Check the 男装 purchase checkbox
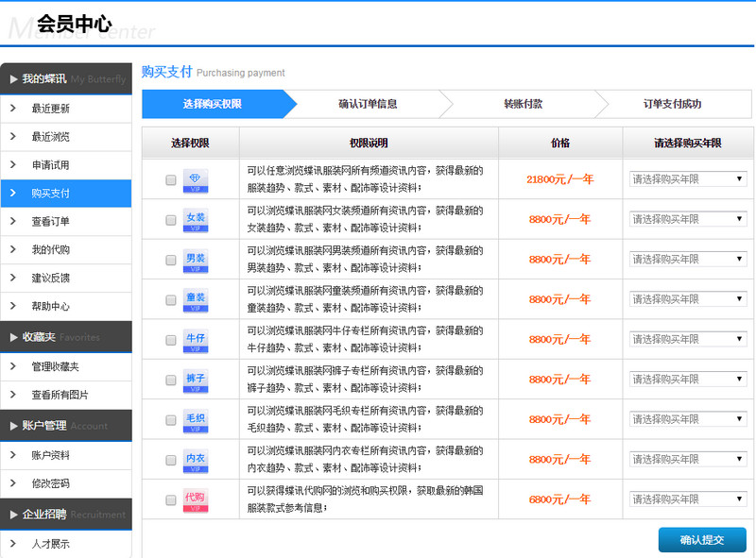Viewport: 756px width, 558px height. [x=171, y=259]
